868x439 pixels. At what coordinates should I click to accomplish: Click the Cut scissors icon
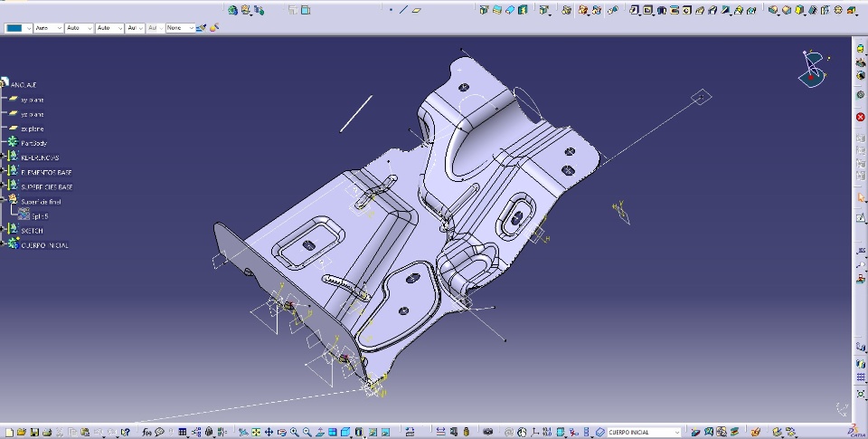60,432
